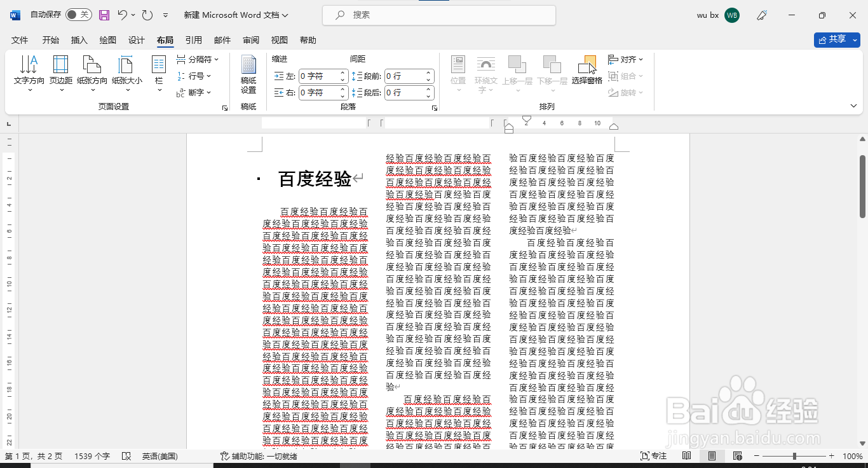868x468 pixels.
Task: Open 稿纸设置 manuscript paper settings
Action: point(248,74)
